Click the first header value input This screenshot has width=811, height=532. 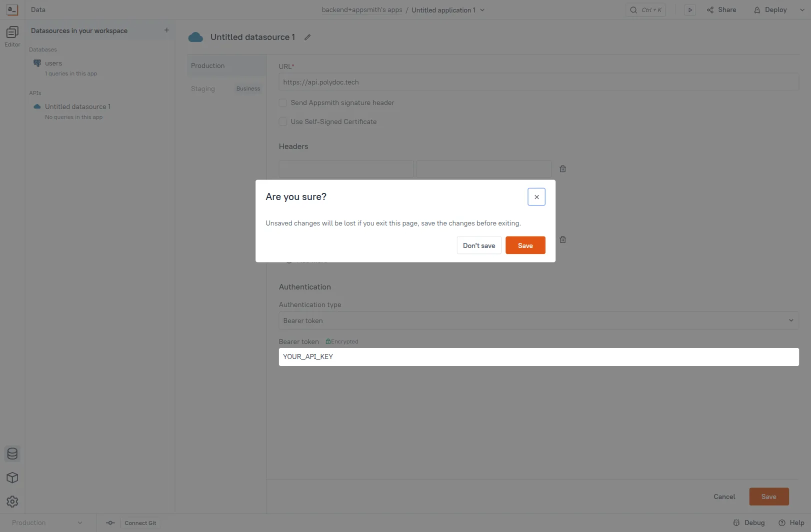(x=484, y=169)
